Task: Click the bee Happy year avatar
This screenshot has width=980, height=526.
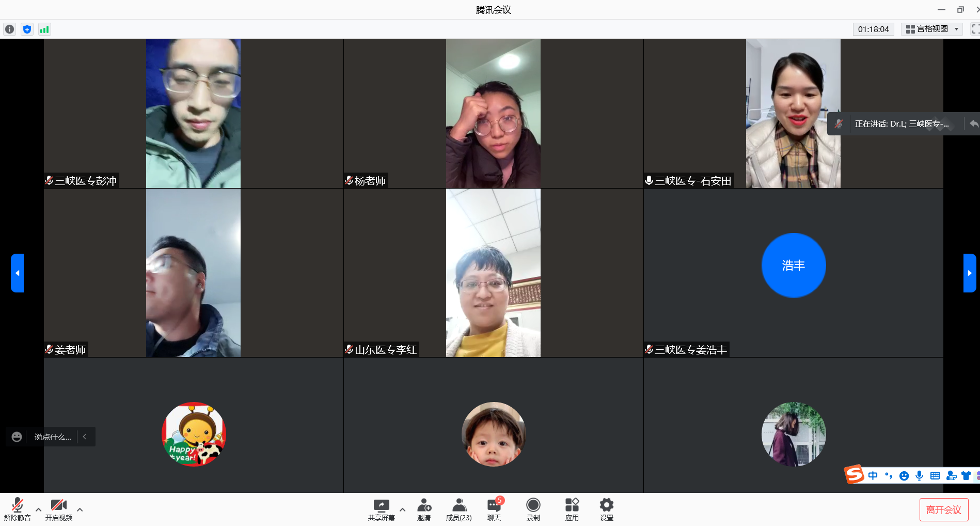Action: (194, 434)
